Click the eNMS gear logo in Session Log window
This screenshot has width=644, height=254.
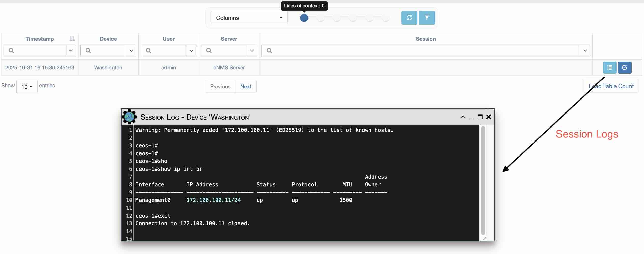click(x=129, y=117)
